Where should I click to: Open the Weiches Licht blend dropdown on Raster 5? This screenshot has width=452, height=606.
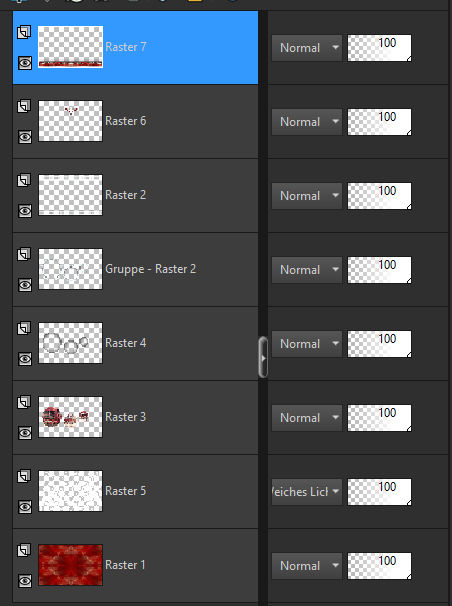[307, 492]
